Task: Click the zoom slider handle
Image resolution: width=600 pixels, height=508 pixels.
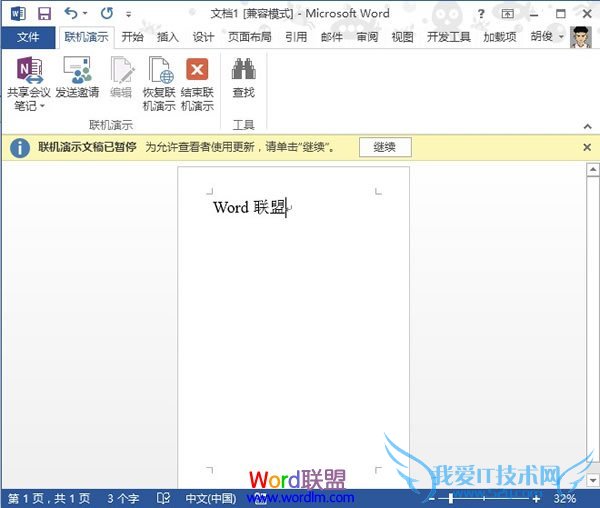Action: tap(451, 498)
